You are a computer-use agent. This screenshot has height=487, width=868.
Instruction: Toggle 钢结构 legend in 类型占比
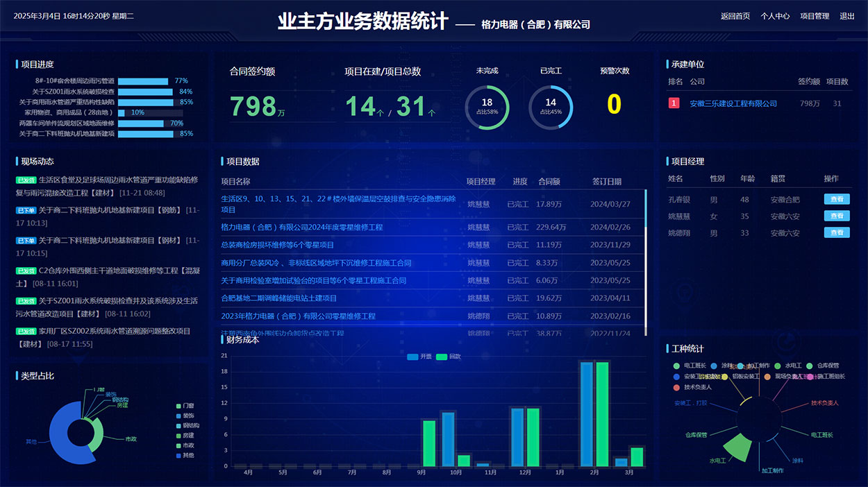187,425
